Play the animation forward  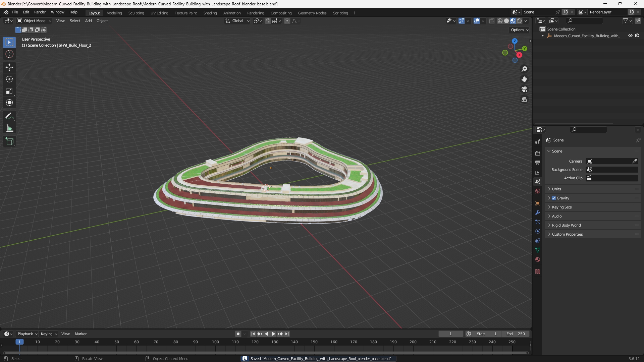pos(273,334)
